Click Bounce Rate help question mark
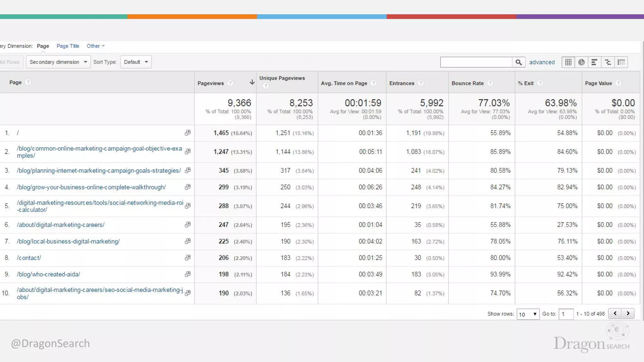Viewport: 644px width, 362px height. click(x=490, y=83)
